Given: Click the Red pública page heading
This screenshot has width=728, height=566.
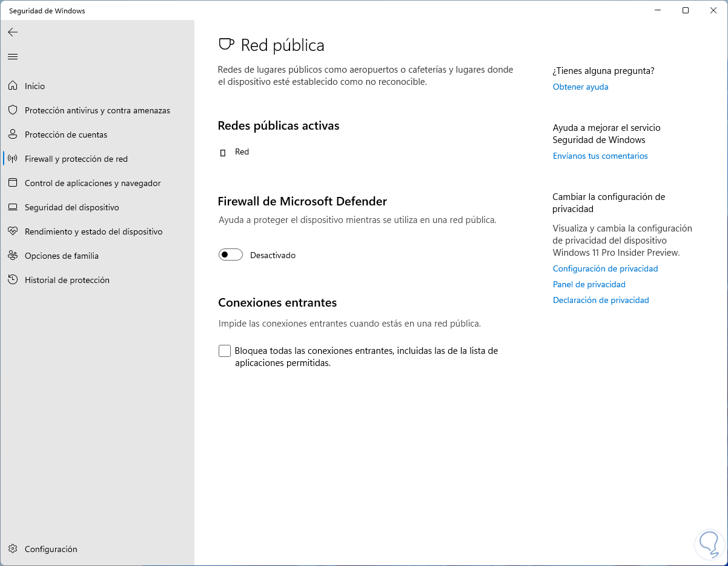Looking at the screenshot, I should (282, 45).
